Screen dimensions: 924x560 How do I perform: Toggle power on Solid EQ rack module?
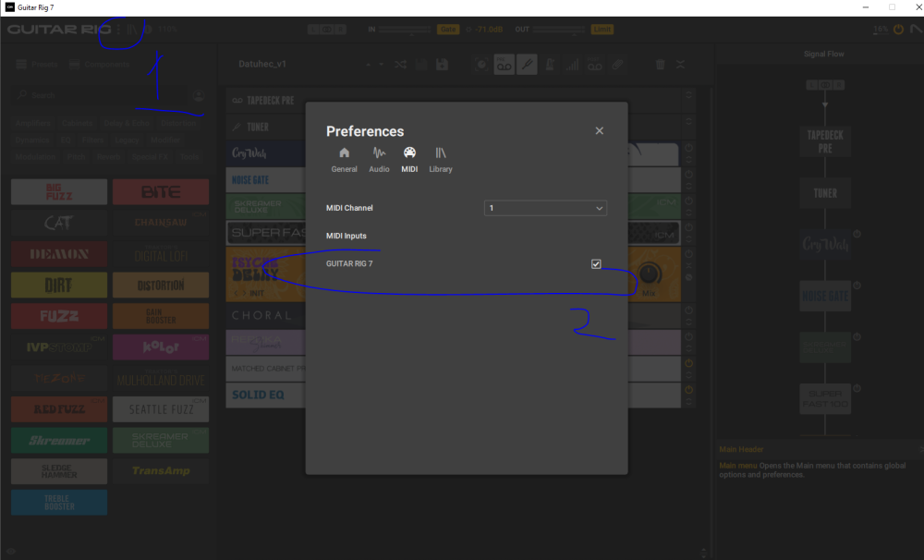coord(688,390)
